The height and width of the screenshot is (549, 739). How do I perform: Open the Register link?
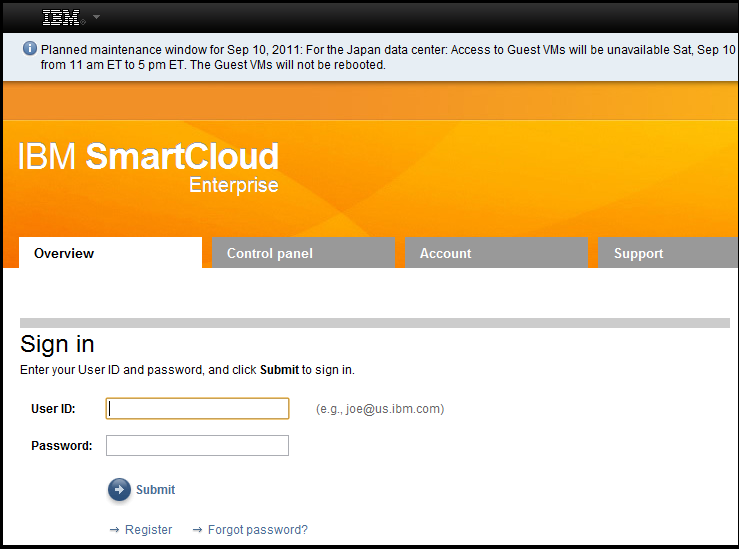[x=148, y=530]
